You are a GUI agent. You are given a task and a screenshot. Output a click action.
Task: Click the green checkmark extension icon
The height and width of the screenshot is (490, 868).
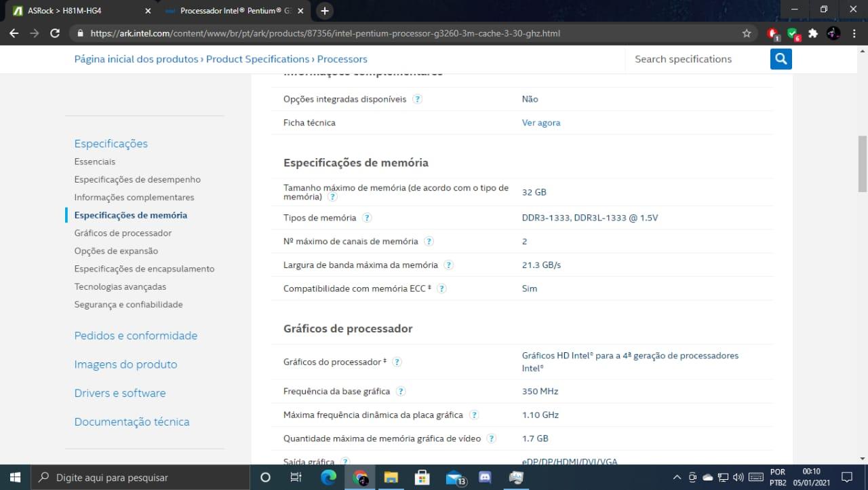tap(793, 33)
